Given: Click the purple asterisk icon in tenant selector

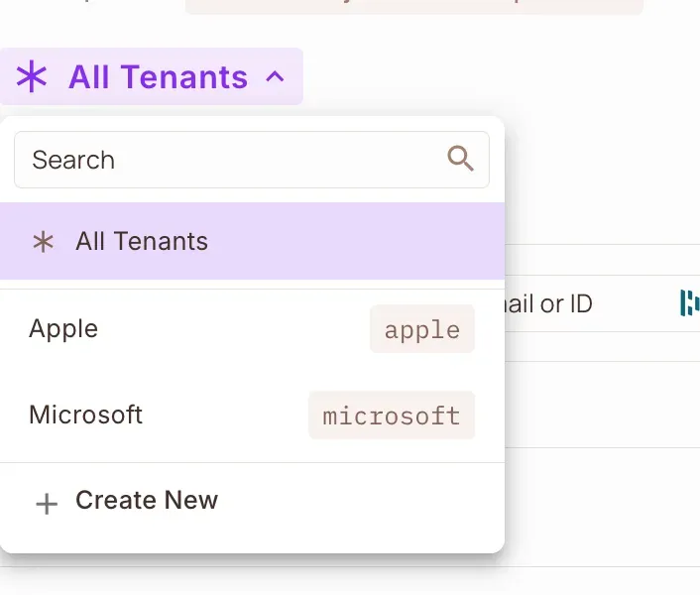Looking at the screenshot, I should (33, 76).
